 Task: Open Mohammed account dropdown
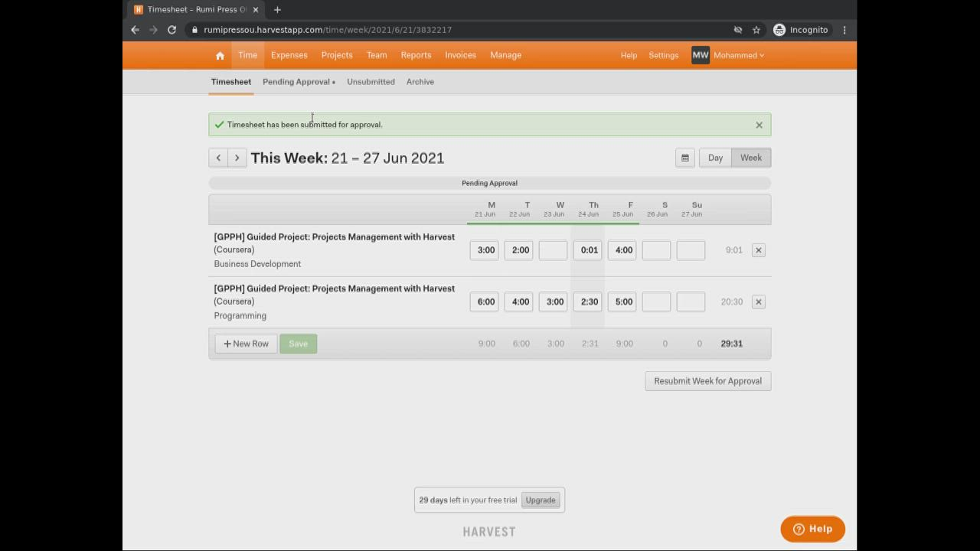739,55
